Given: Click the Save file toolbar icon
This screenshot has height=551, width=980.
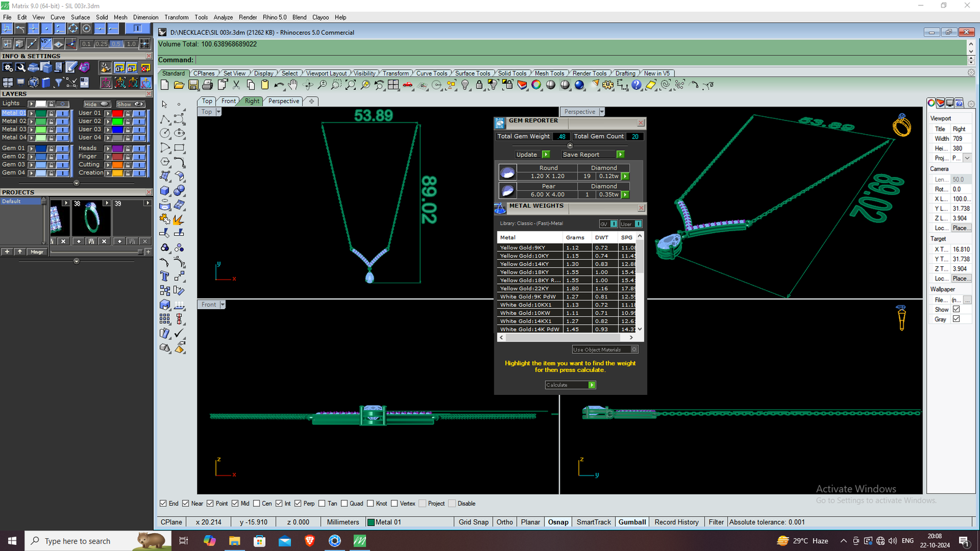Looking at the screenshot, I should (194, 85).
